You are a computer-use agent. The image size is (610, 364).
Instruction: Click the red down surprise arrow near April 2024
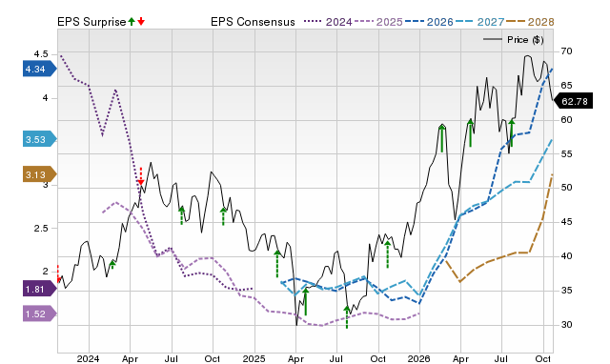click(141, 176)
